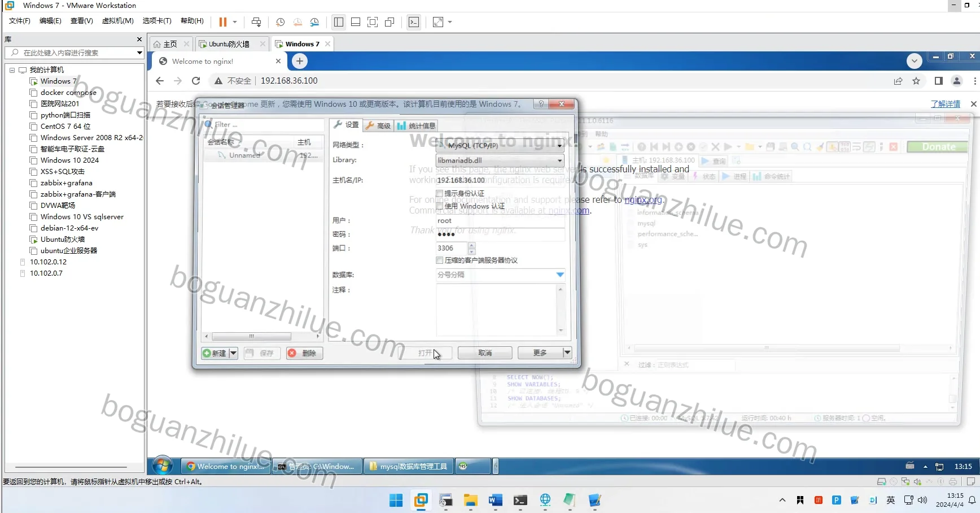980x513 pixels.
Task: Tick the 压缩的客户端服务器协议 checkbox
Action: click(439, 260)
